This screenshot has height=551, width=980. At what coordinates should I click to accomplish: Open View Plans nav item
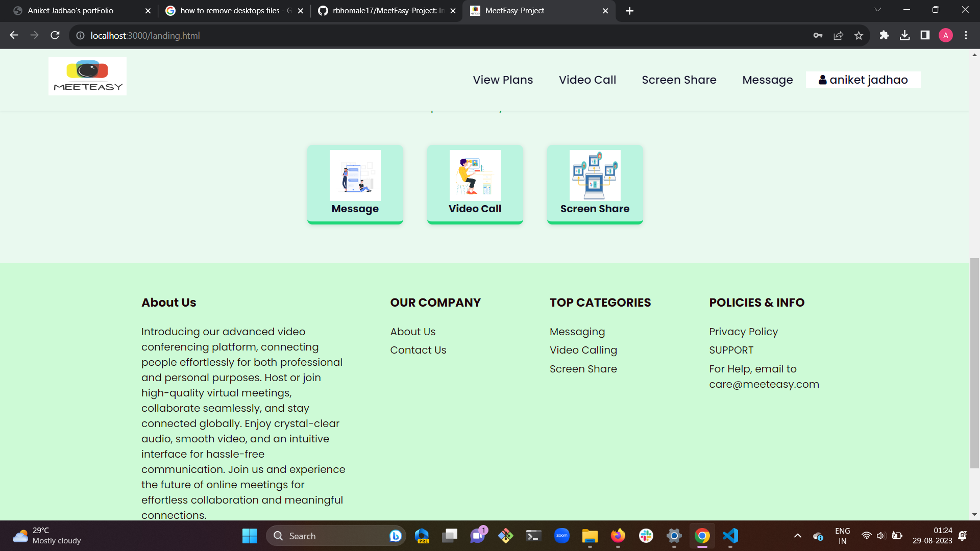tap(502, 80)
